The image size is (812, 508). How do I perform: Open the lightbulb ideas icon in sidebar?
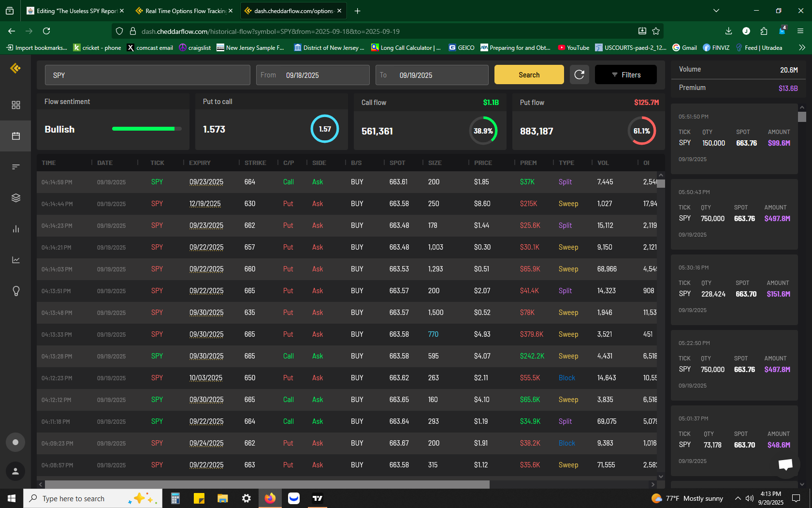click(15, 291)
